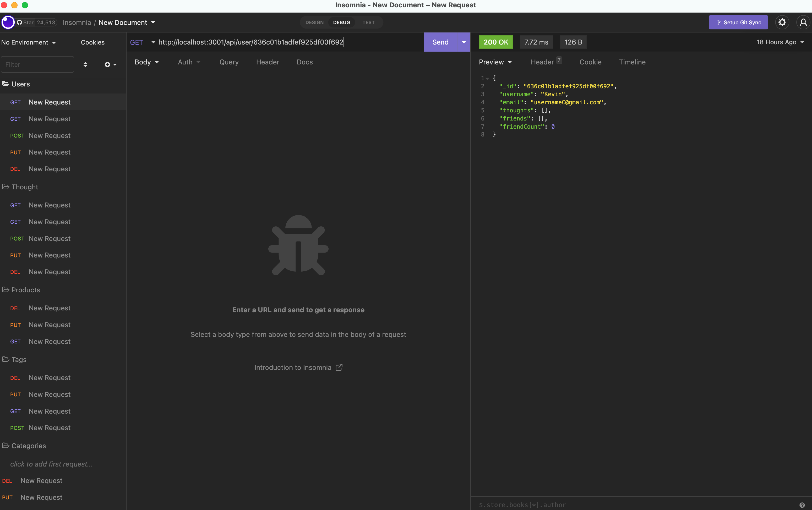Open the help icon near the JSONPath filter
The image size is (812, 510).
click(802, 504)
